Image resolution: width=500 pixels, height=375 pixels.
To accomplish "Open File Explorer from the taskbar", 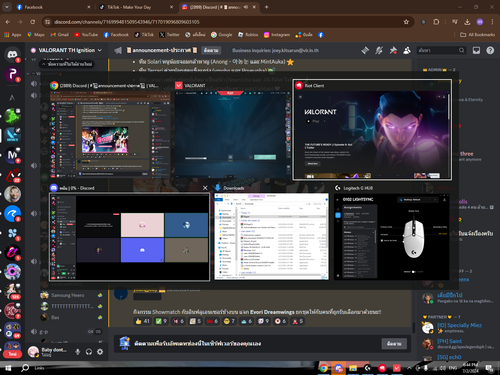I will pyautogui.click(x=353, y=368).
